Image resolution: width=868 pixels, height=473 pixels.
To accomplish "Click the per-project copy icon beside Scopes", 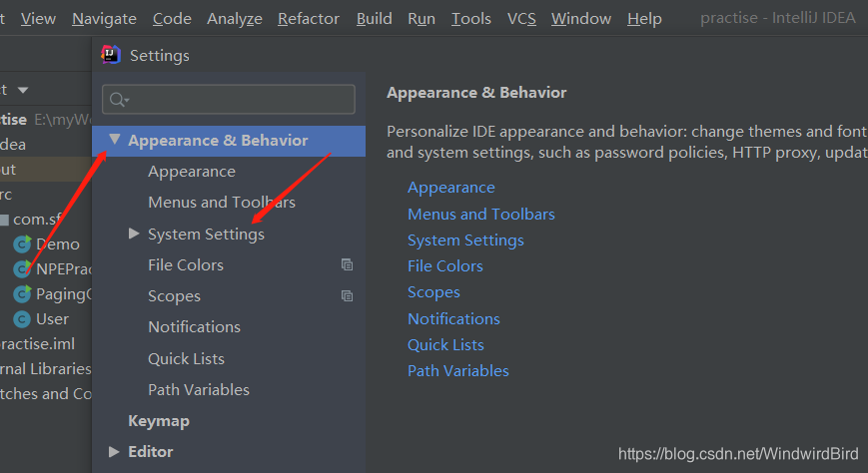I will coord(347,296).
